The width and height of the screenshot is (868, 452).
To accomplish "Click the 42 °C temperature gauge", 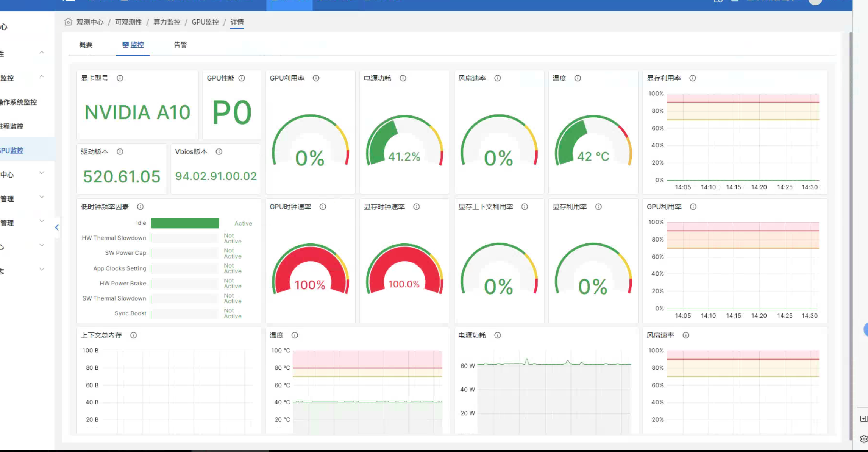I will pyautogui.click(x=593, y=141).
